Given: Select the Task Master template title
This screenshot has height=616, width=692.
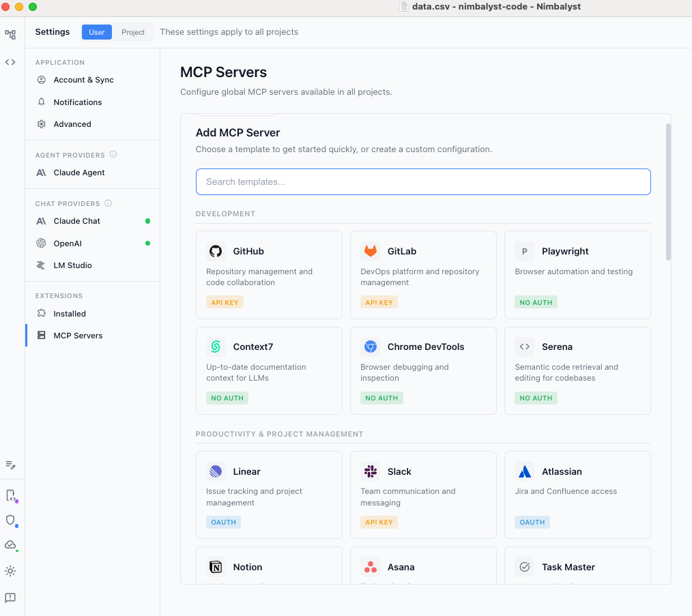Looking at the screenshot, I should 568,567.
